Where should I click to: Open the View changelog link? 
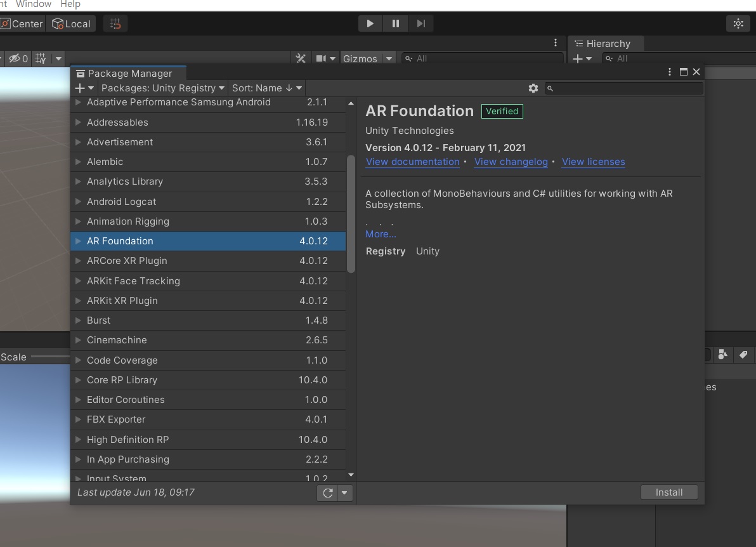pos(511,162)
